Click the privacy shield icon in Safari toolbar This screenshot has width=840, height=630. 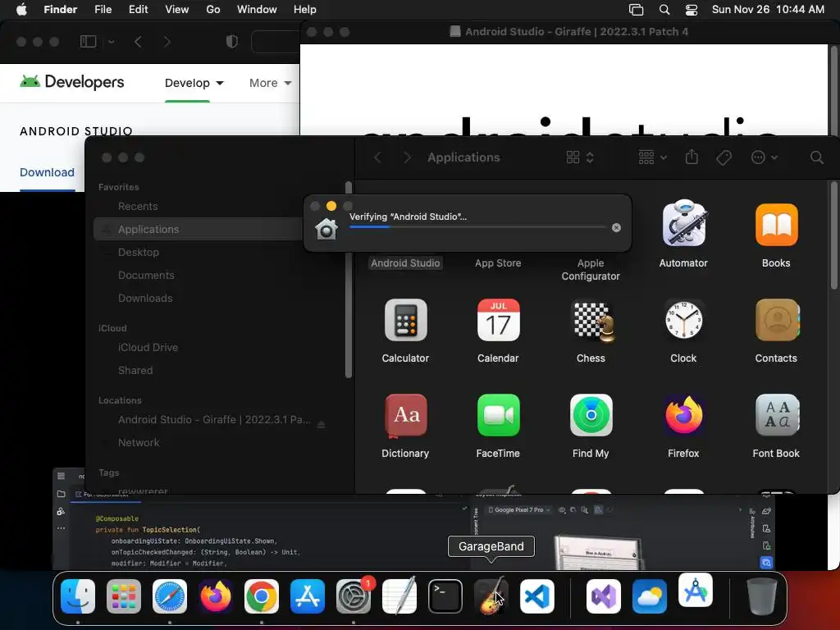coord(232,42)
